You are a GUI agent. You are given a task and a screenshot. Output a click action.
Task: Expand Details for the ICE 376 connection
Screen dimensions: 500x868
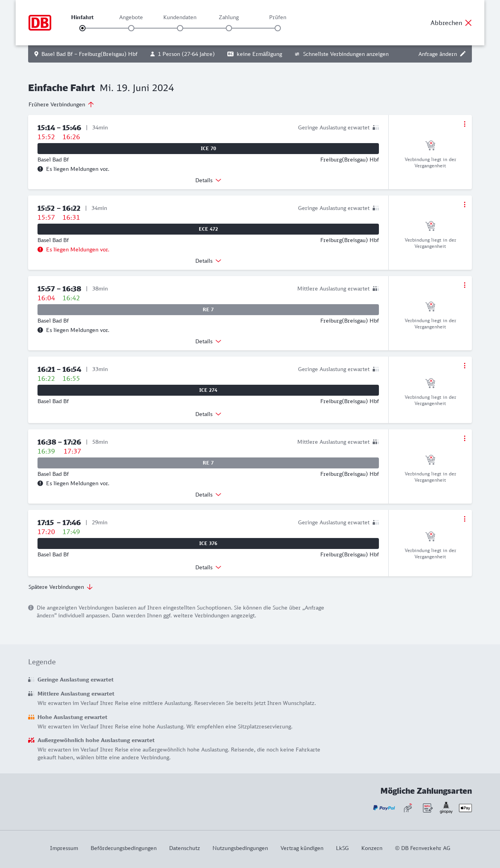208,567
